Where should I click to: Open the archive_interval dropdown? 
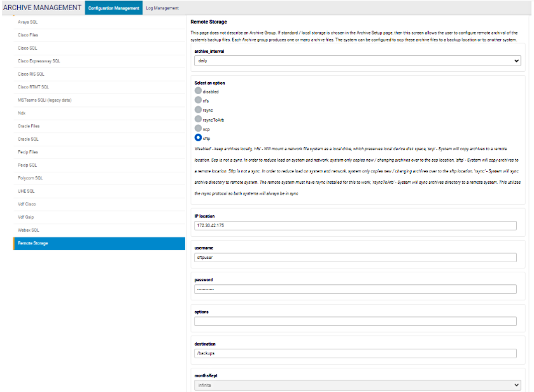tap(357, 60)
